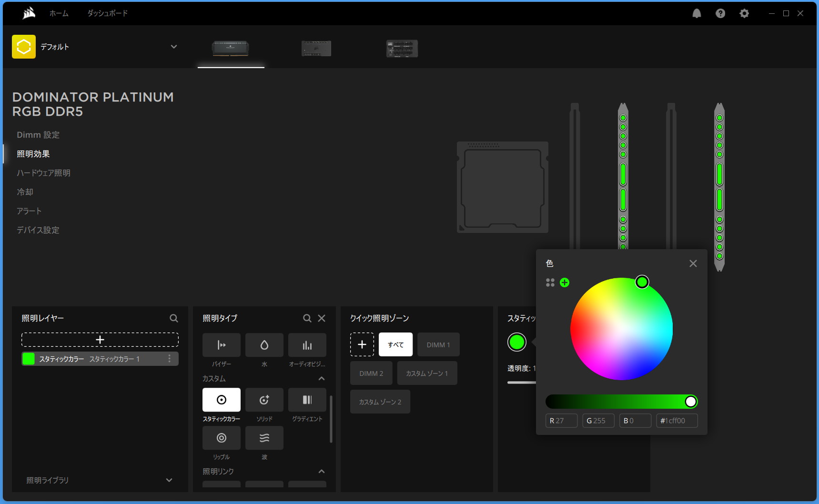Select the Visor lighting type icon
Image resolution: width=819 pixels, height=504 pixels.
pyautogui.click(x=221, y=345)
